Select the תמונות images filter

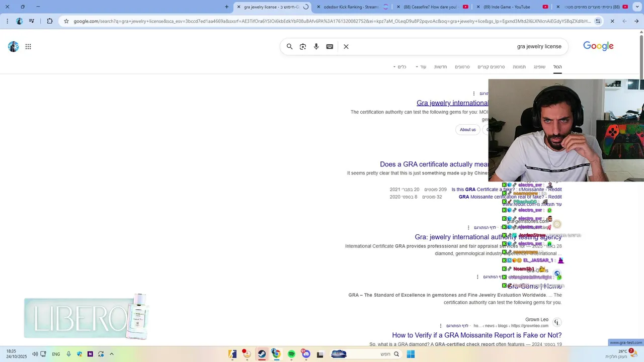pyautogui.click(x=519, y=67)
